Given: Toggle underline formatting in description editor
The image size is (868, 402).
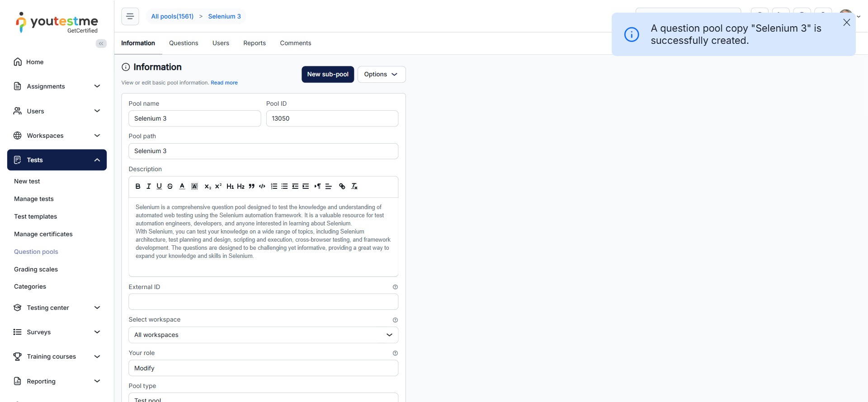Looking at the screenshot, I should tap(159, 186).
